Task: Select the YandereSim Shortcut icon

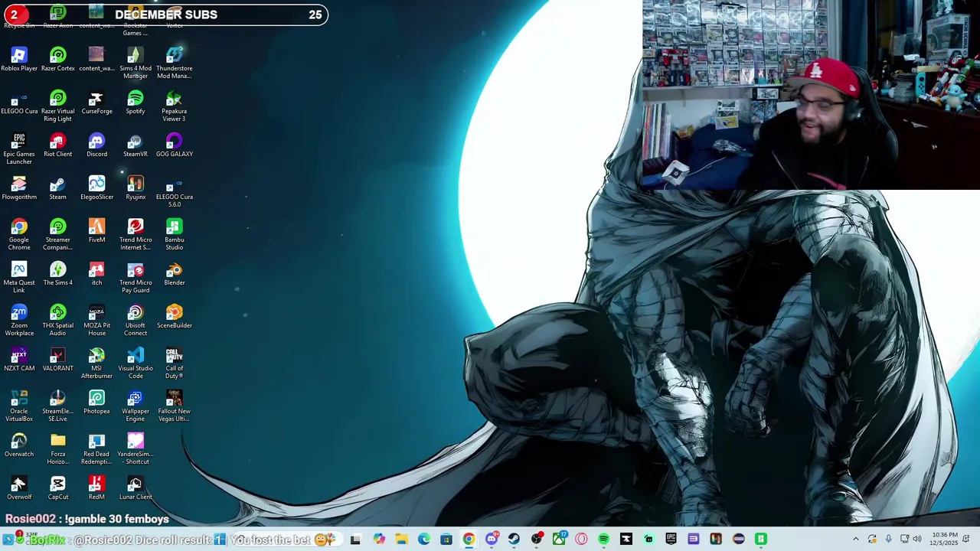Action: 136,448
